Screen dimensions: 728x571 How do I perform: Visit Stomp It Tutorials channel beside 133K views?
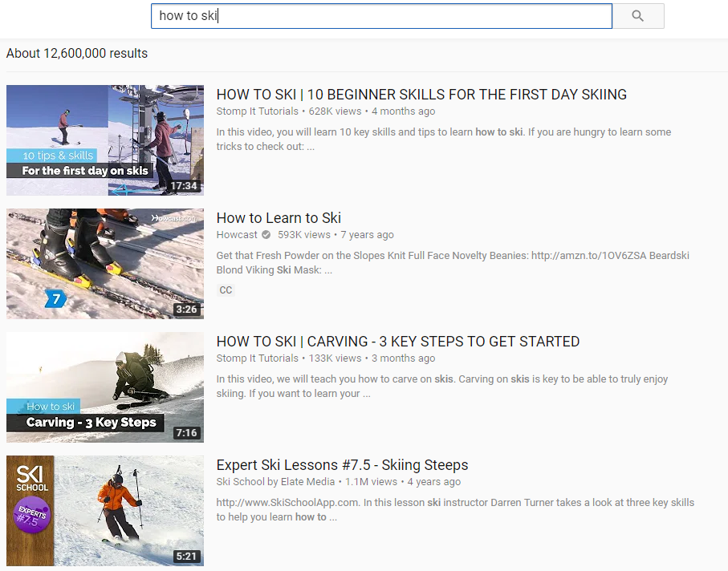257,358
